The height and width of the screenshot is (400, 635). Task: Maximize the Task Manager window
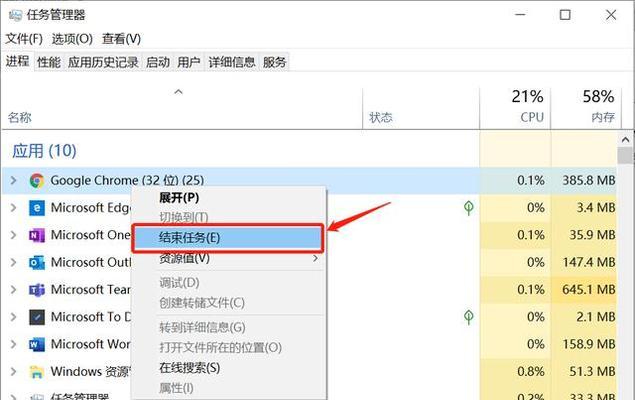click(565, 15)
